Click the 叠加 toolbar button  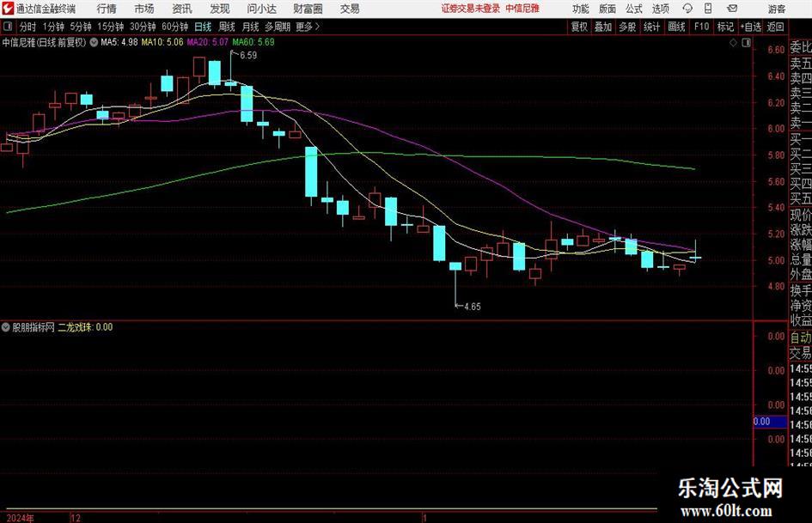tap(603, 27)
